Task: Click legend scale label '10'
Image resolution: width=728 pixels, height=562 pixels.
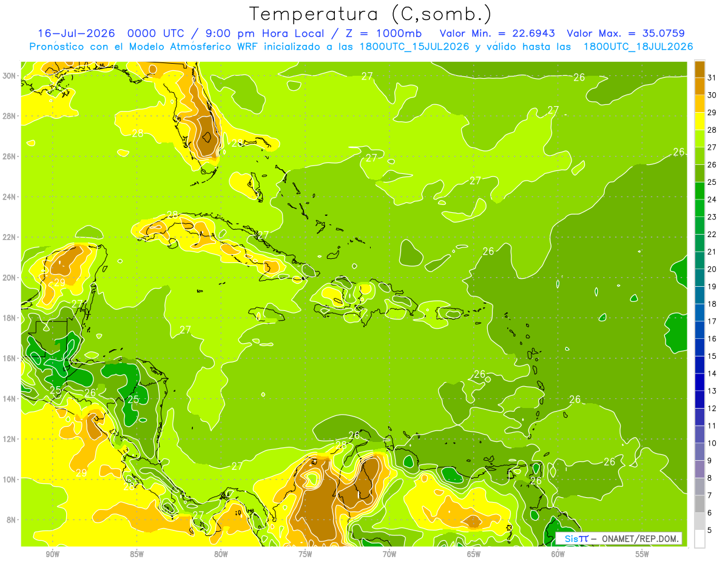Action: click(712, 443)
